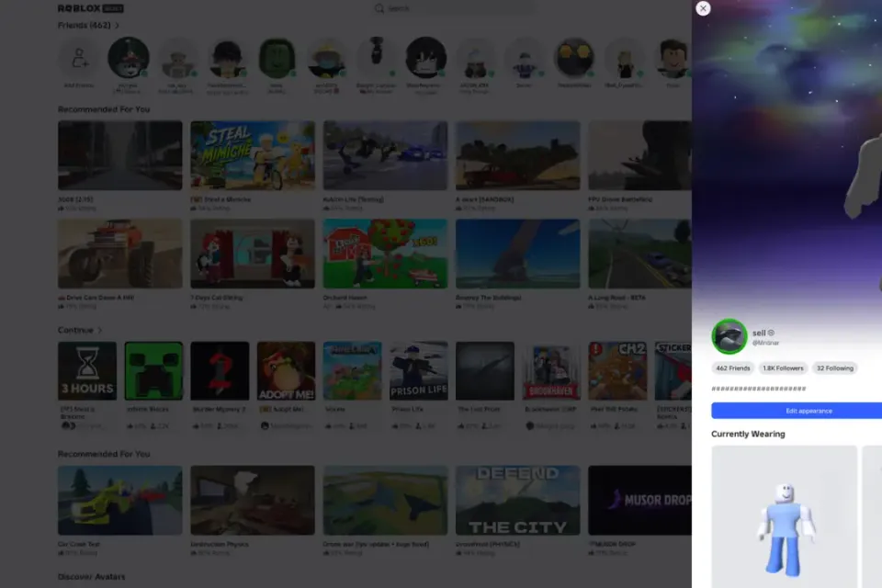Open the Murder Mystery 2 game icon

(x=220, y=371)
